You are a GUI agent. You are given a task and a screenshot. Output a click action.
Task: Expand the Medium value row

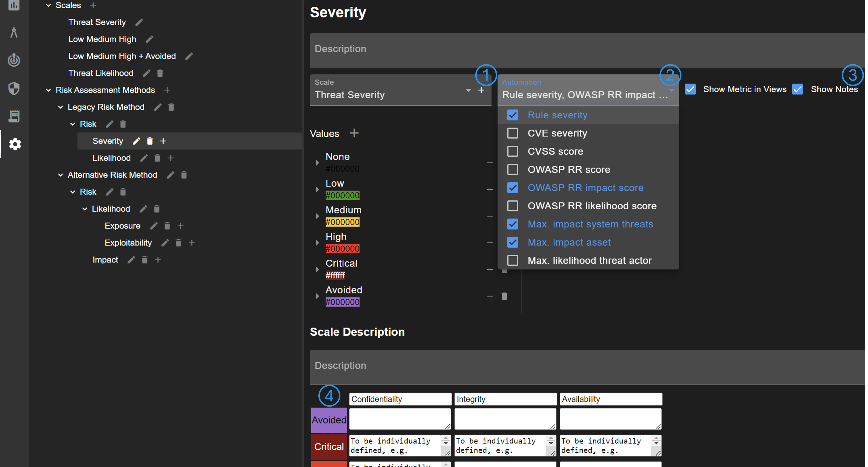[x=317, y=216]
